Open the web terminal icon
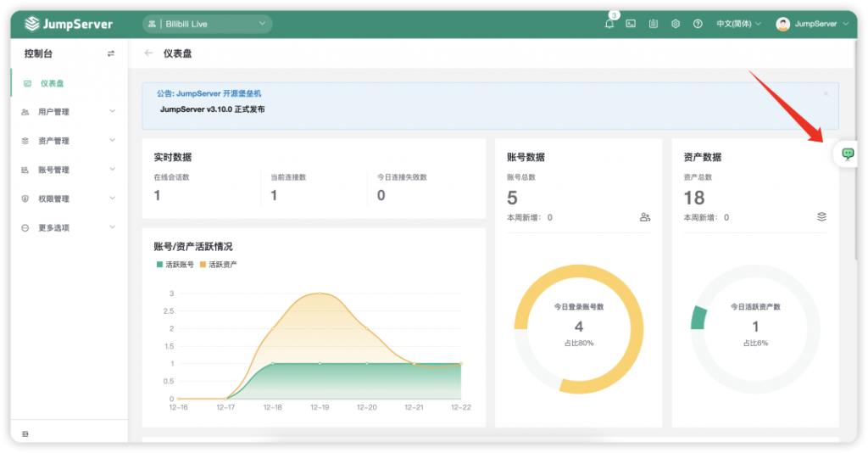 pyautogui.click(x=631, y=24)
